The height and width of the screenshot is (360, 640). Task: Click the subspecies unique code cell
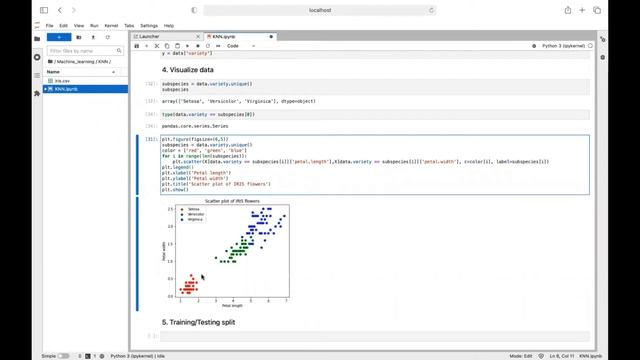click(x=375, y=87)
